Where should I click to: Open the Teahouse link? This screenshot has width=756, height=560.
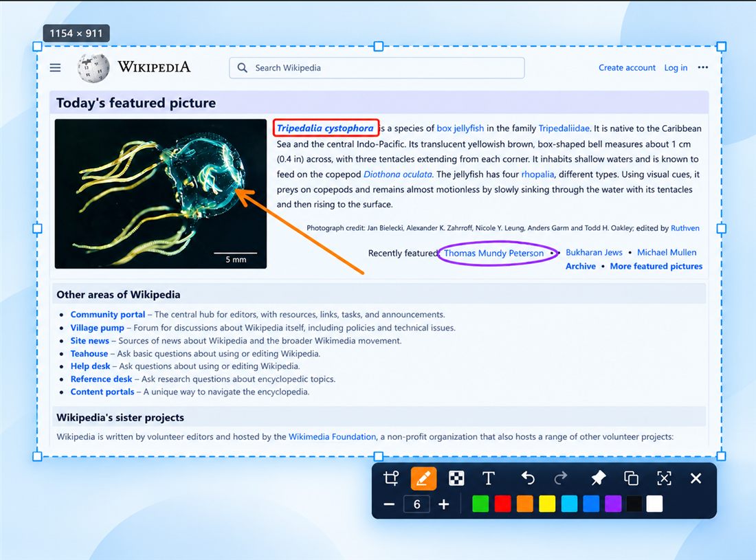(x=89, y=353)
